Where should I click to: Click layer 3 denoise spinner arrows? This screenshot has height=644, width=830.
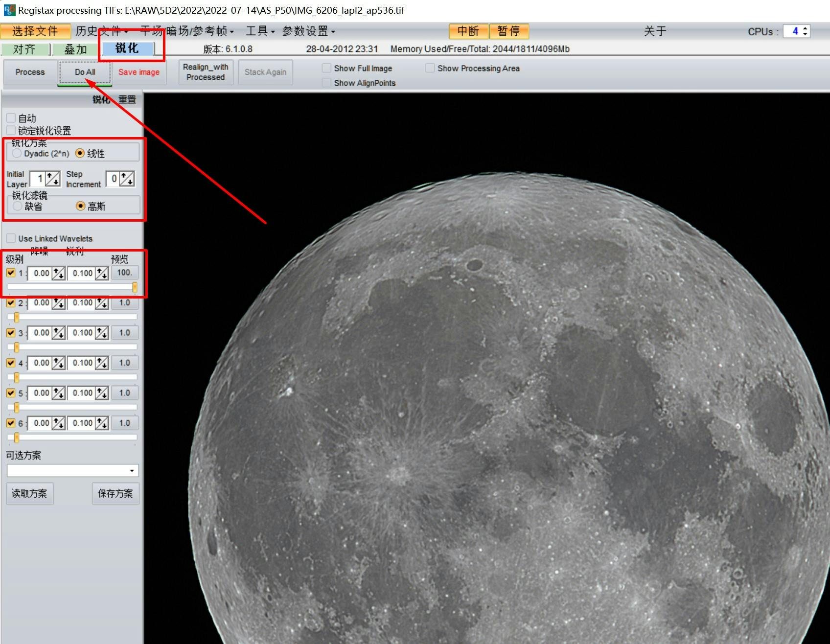tap(59, 333)
